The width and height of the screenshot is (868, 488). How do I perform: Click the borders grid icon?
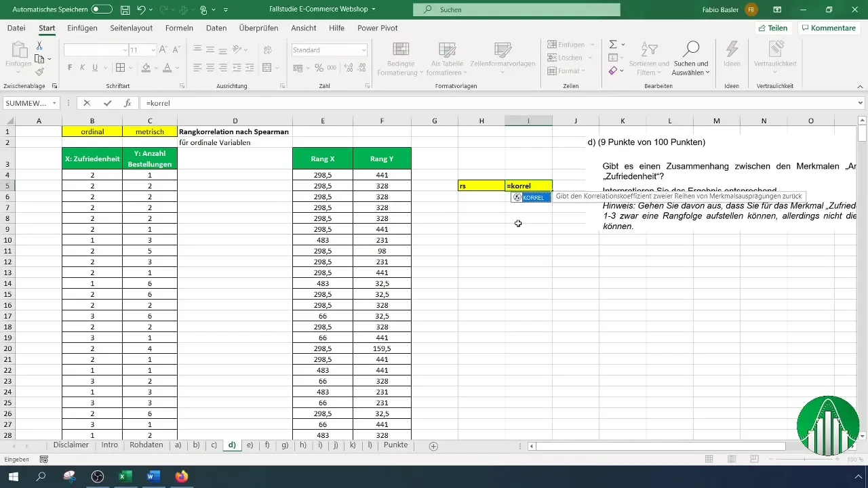coord(120,68)
